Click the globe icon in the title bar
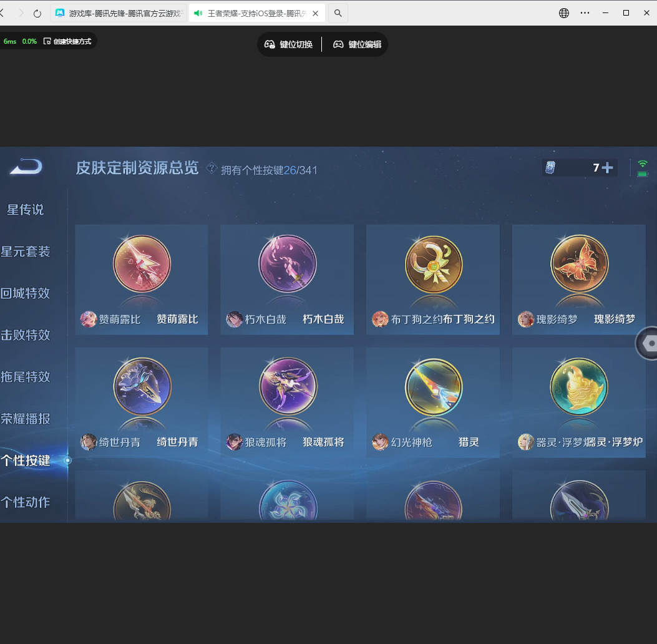Screen dimensions: 657x644 point(563,12)
